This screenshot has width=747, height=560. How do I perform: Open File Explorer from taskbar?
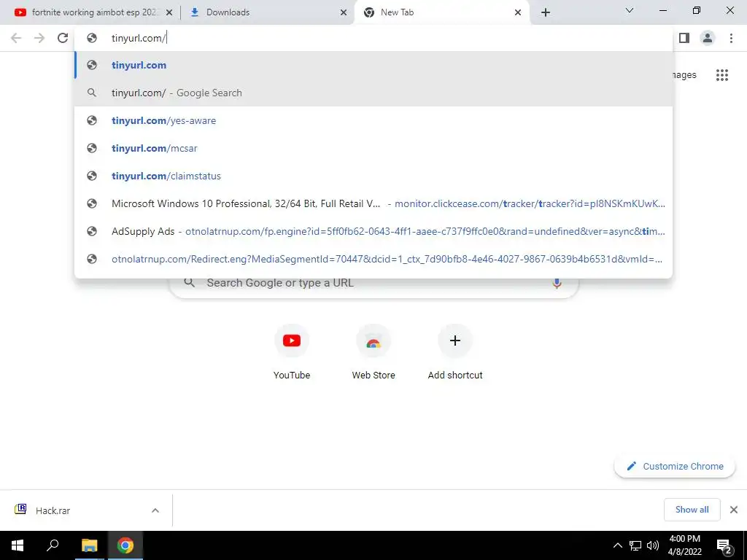click(x=89, y=545)
